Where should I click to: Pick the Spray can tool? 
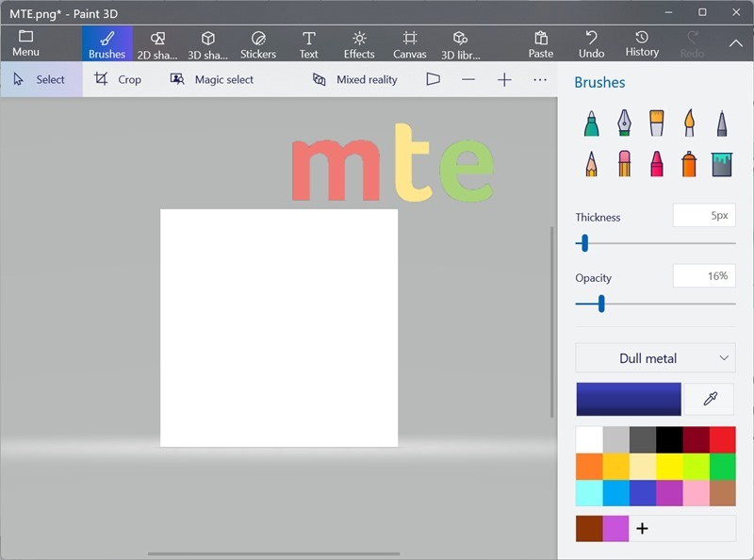tap(690, 163)
